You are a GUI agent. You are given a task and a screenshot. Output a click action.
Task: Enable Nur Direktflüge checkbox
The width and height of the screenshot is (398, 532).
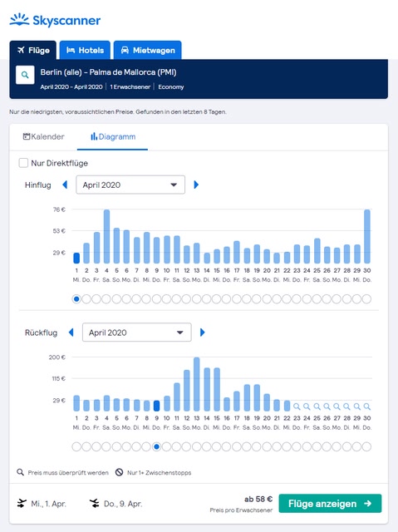23,163
